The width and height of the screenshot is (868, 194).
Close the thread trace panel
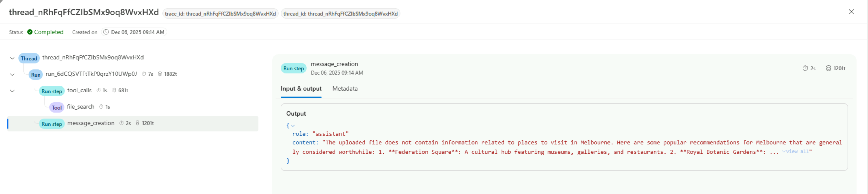[851, 12]
